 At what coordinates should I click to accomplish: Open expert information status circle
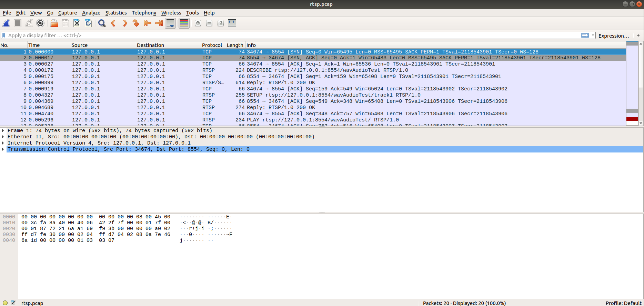point(5,303)
